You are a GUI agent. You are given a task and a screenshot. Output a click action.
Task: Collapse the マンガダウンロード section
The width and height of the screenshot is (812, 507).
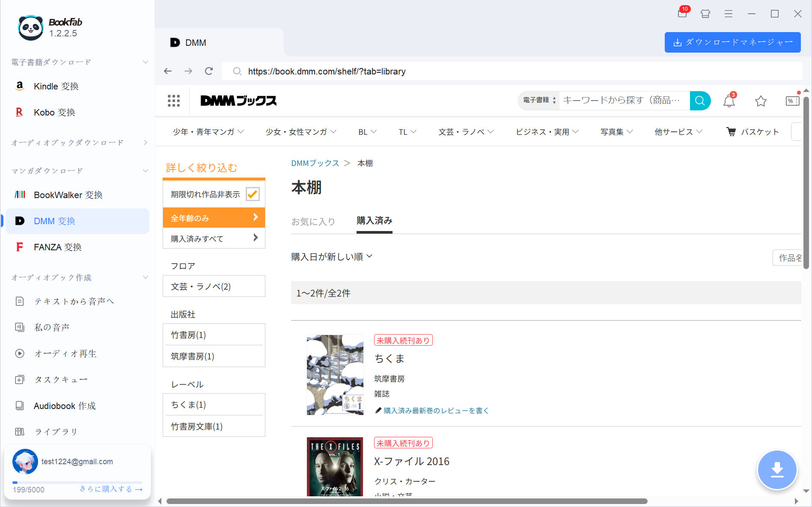(x=145, y=170)
